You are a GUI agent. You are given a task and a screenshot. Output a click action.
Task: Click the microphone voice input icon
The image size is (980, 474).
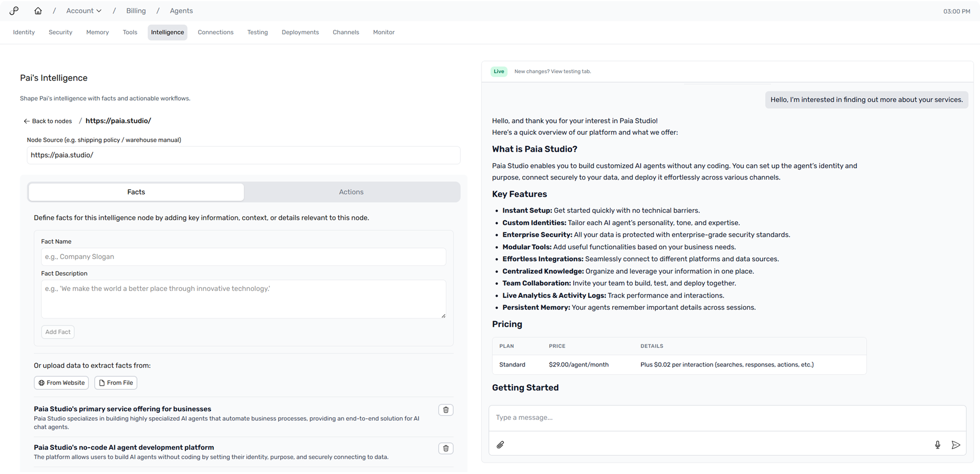tap(937, 445)
